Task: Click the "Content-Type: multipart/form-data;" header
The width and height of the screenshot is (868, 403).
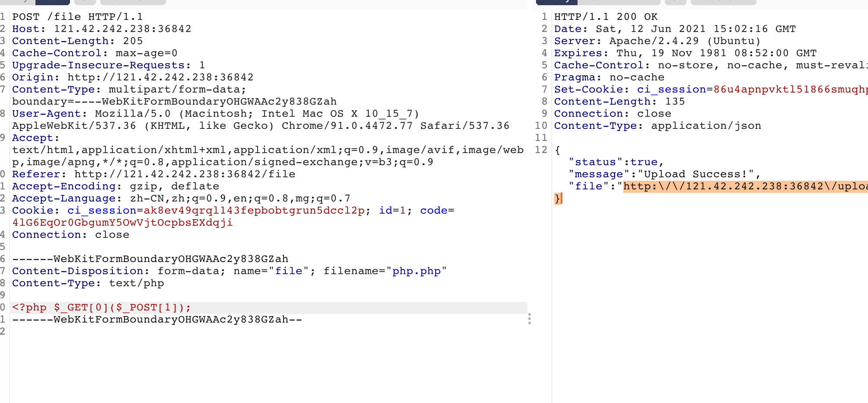Action: pyautogui.click(x=129, y=90)
